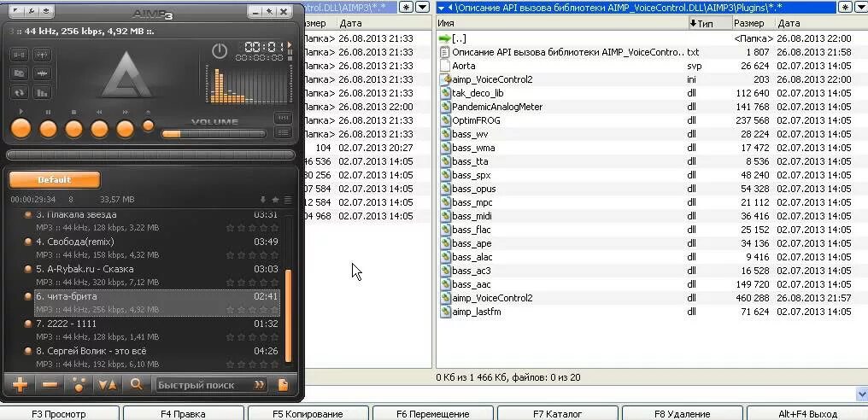Viewport: 868px width, 420px height.
Task: Toggle the equalizer panel button beside volume
Action: pyautogui.click(x=283, y=118)
